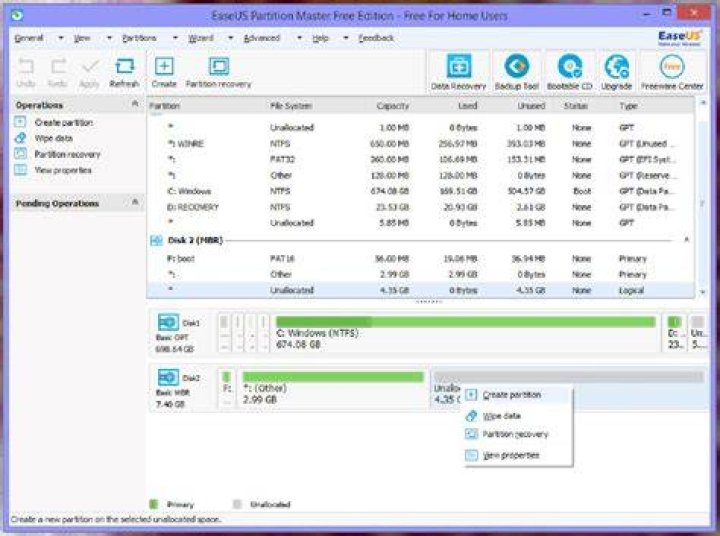The width and height of the screenshot is (720, 536).
Task: Select the C: Windows NTFS disk bar
Action: tap(466, 333)
